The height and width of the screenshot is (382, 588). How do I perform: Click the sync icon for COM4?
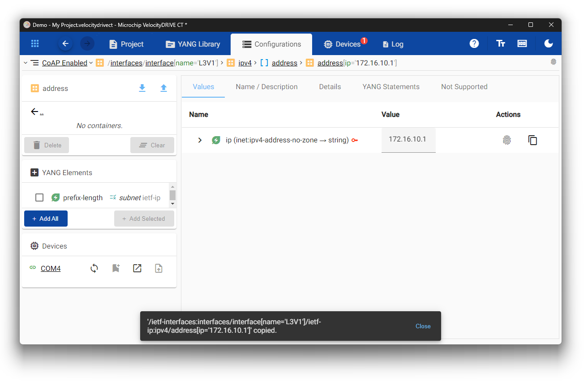(94, 268)
